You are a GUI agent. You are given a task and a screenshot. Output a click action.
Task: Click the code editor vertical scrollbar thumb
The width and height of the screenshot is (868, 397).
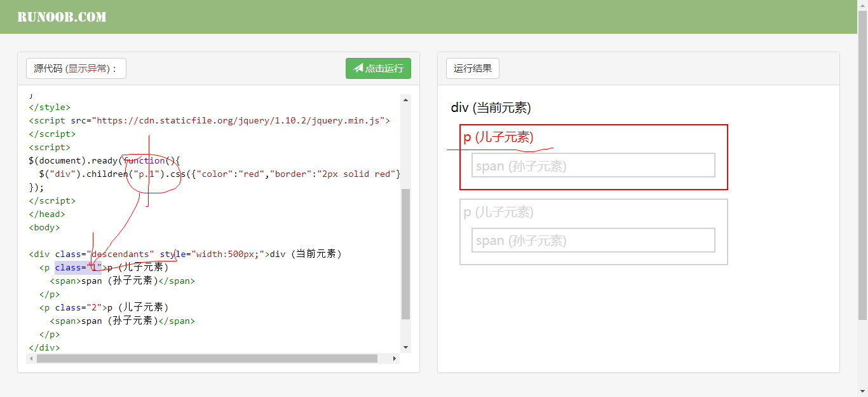[406, 254]
